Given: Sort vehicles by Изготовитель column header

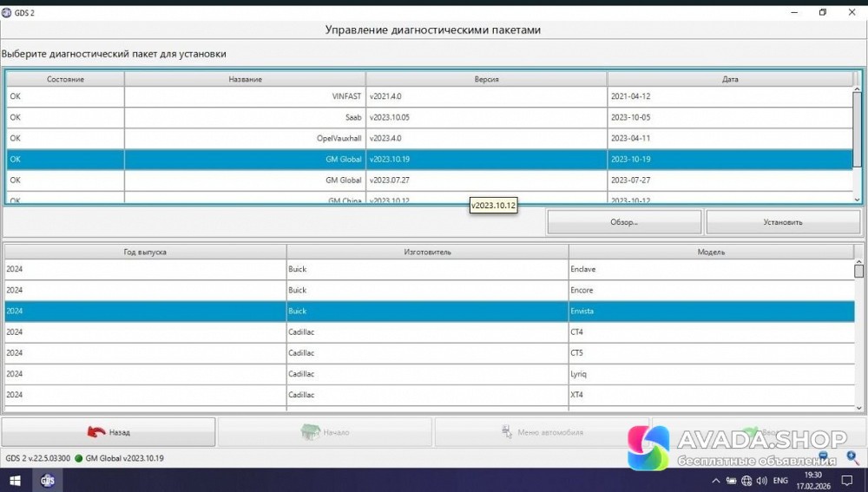Looking at the screenshot, I should point(427,252).
